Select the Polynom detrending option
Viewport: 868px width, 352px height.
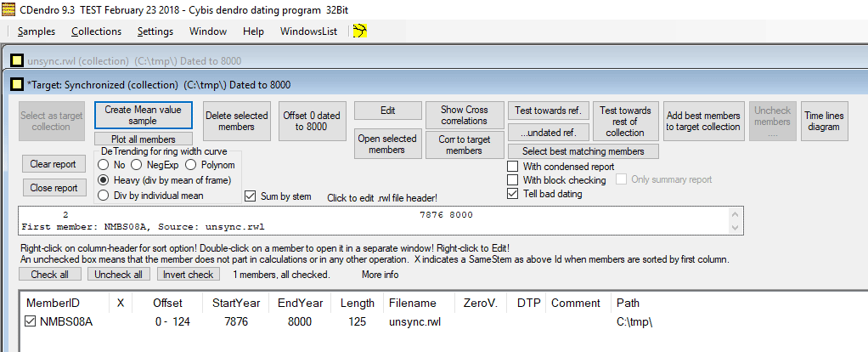tap(190, 165)
